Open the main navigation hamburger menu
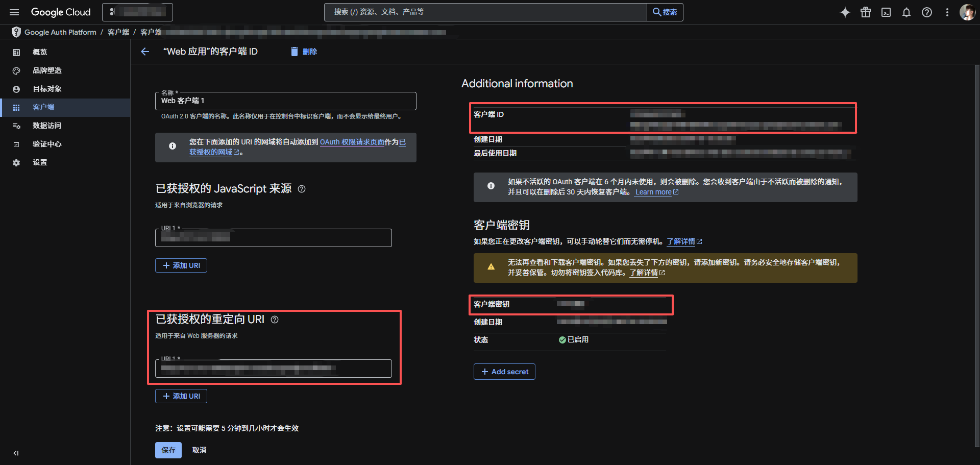The width and height of the screenshot is (980, 465). [14, 12]
